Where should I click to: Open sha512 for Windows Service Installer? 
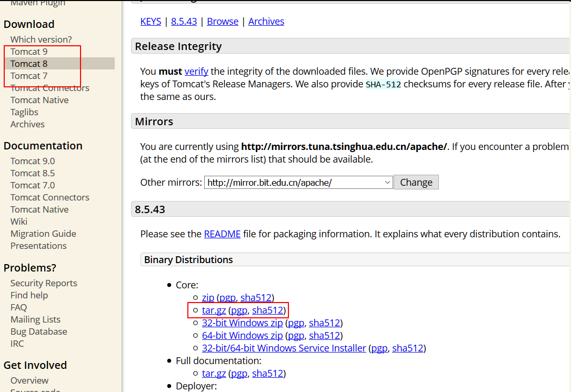tap(408, 348)
